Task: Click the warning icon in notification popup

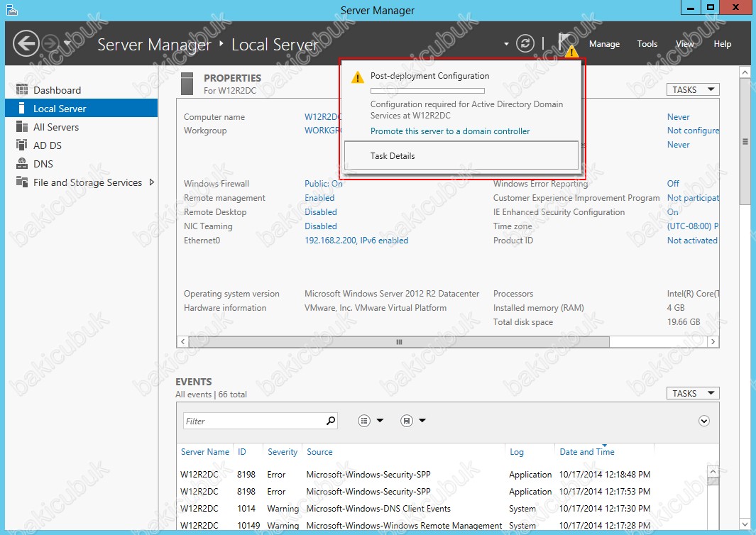Action: [x=357, y=77]
